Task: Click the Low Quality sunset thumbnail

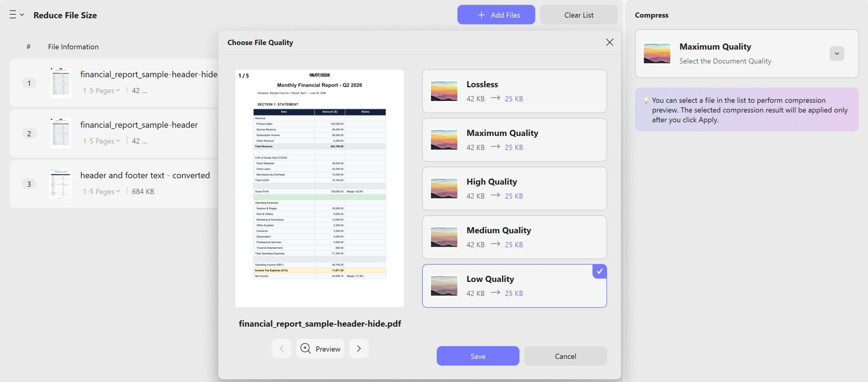Action: [x=444, y=286]
